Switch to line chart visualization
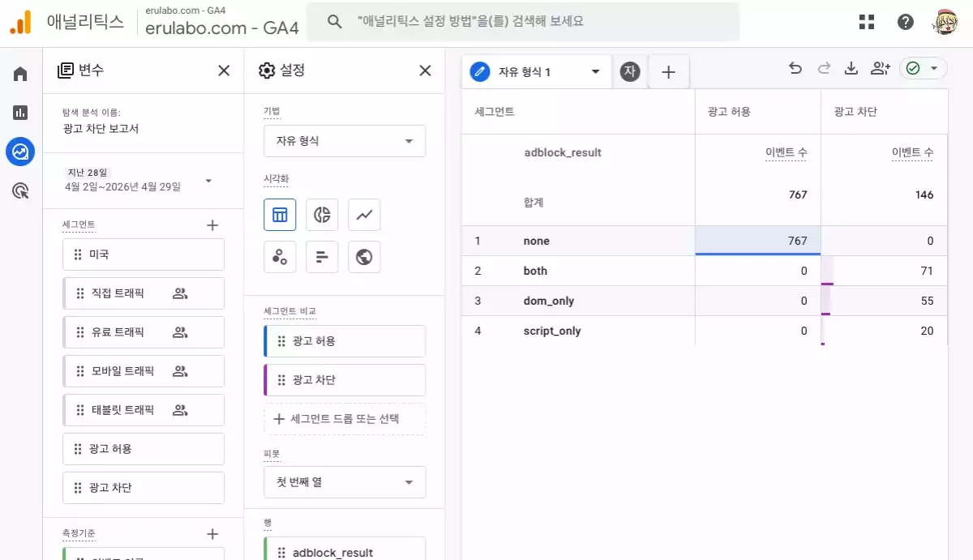 [364, 215]
